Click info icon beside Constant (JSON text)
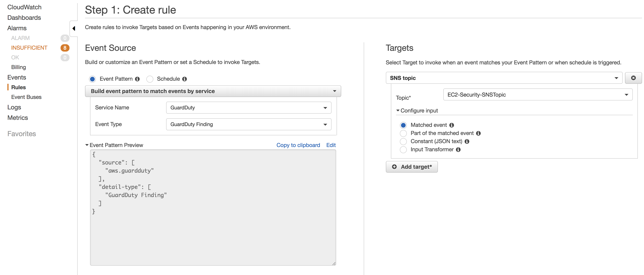Viewport: 644px width, 275px height. point(467,141)
